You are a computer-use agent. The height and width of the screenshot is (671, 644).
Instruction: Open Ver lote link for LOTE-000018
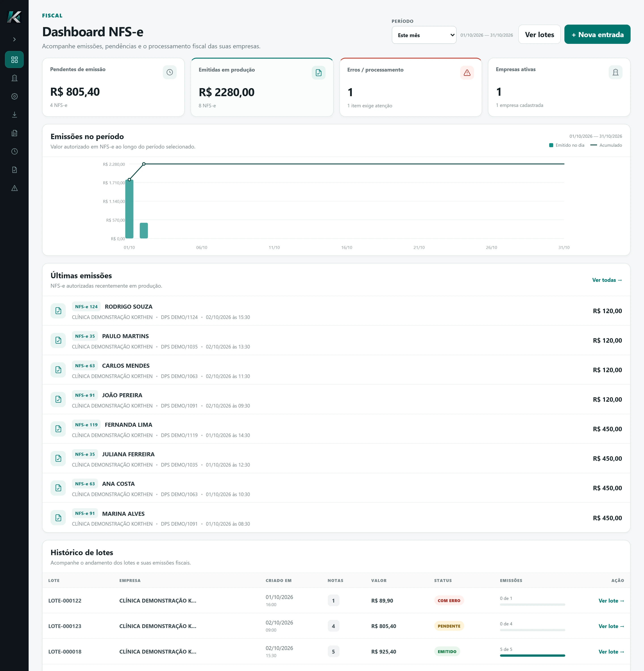(611, 652)
